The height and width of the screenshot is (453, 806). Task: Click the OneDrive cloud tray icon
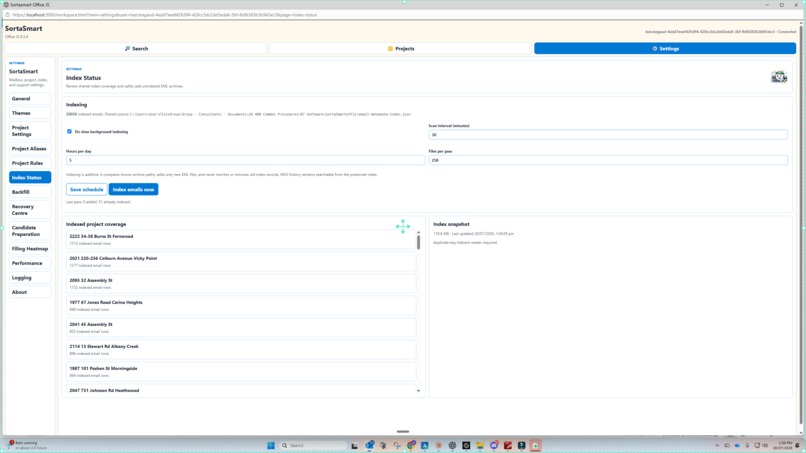[737, 446]
